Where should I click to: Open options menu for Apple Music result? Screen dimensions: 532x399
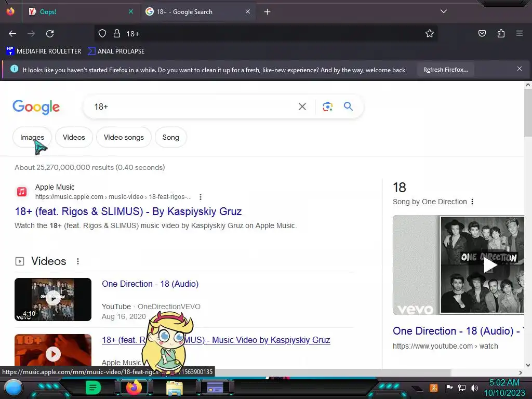pos(201,197)
